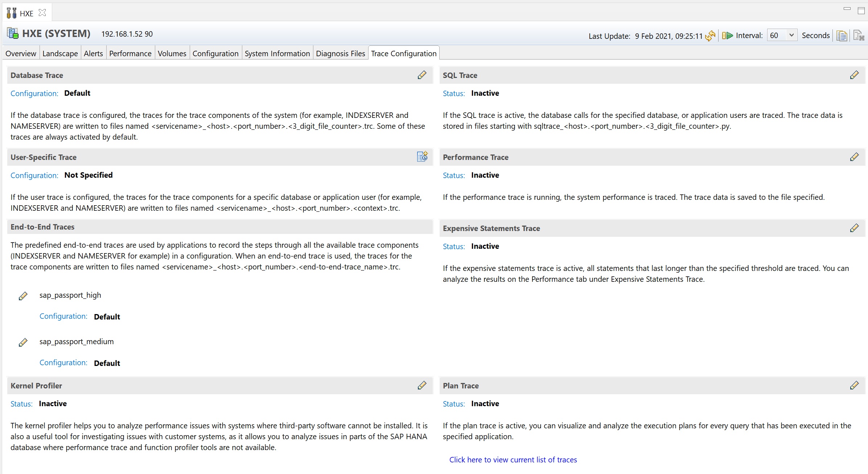Click the refresh icon beside Last Update
Screen dimensions: 868x474
pyautogui.click(x=710, y=36)
